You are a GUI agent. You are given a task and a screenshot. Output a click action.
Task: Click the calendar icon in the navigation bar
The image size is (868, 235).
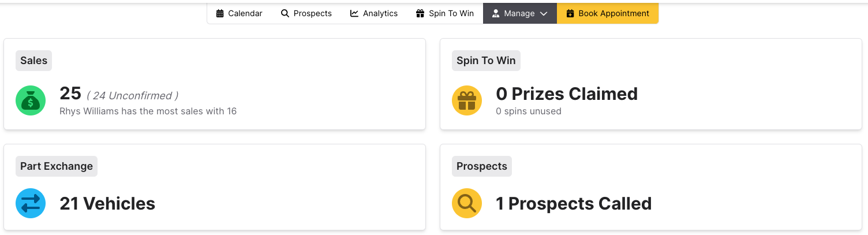[220, 13]
